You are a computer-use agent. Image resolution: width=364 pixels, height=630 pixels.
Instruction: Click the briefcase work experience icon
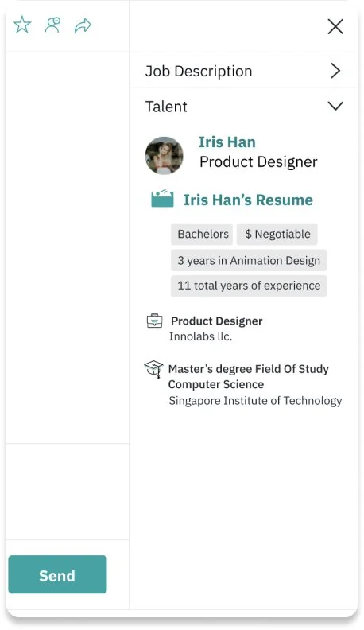click(154, 321)
